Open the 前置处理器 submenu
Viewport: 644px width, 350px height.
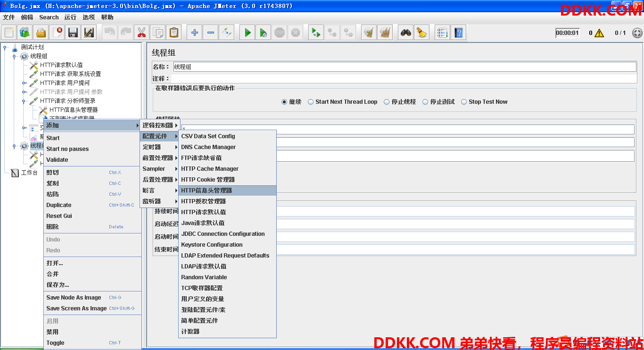pos(160,158)
